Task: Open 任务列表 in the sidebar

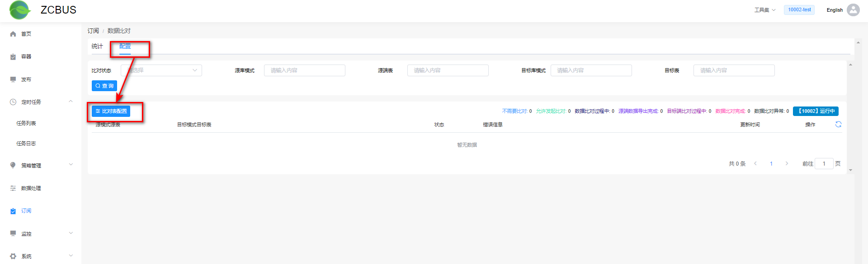Action: (26, 123)
